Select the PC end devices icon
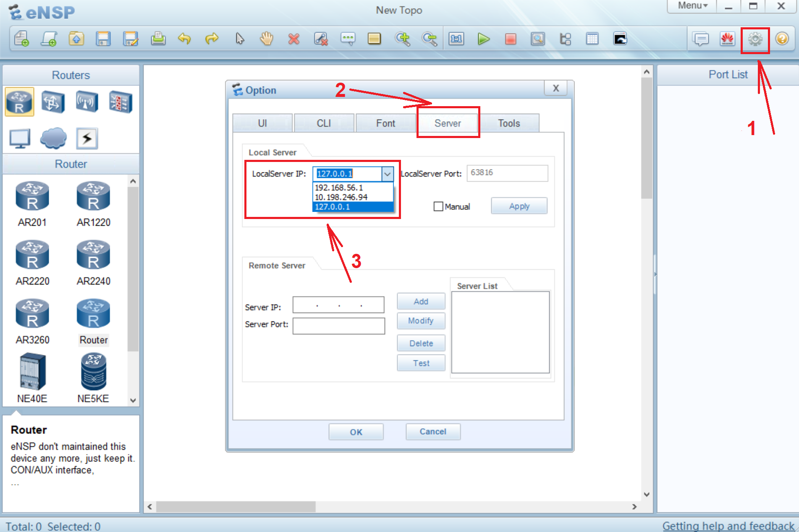The image size is (799, 532). tap(20, 138)
